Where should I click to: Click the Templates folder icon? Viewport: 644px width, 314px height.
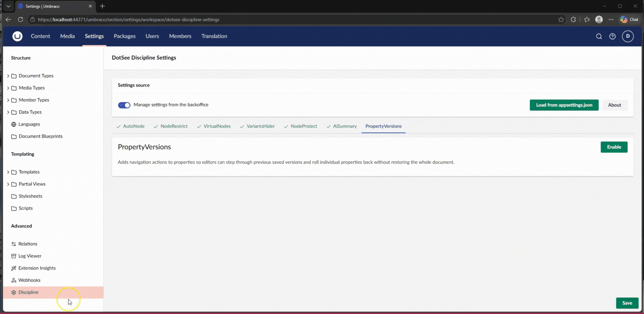pyautogui.click(x=14, y=172)
